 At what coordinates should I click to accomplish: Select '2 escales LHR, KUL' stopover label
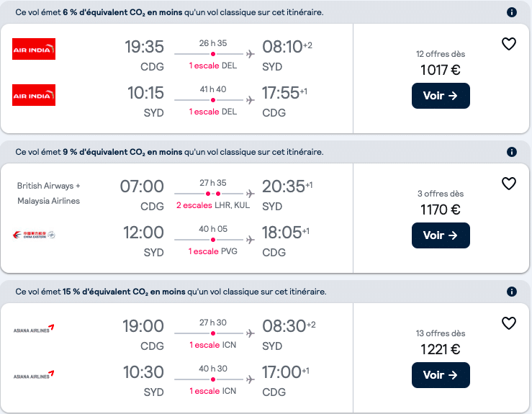[213, 205]
